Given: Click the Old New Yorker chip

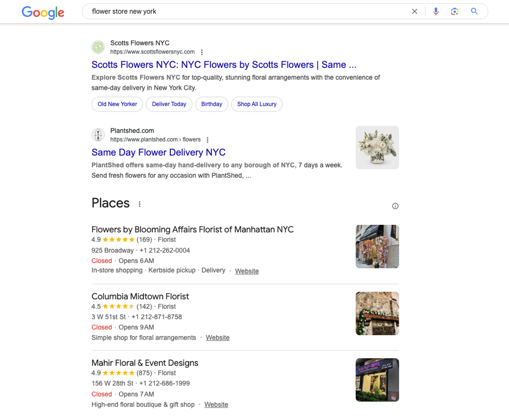Looking at the screenshot, I should tap(117, 104).
